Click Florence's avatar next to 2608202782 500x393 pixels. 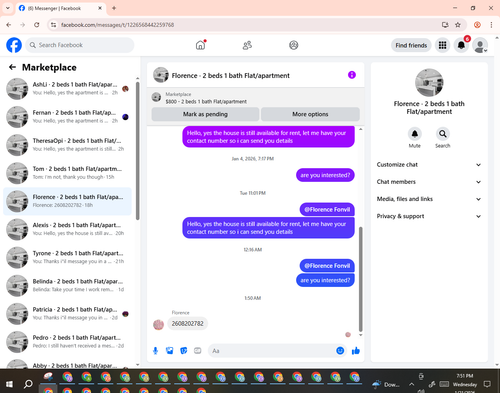click(158, 324)
